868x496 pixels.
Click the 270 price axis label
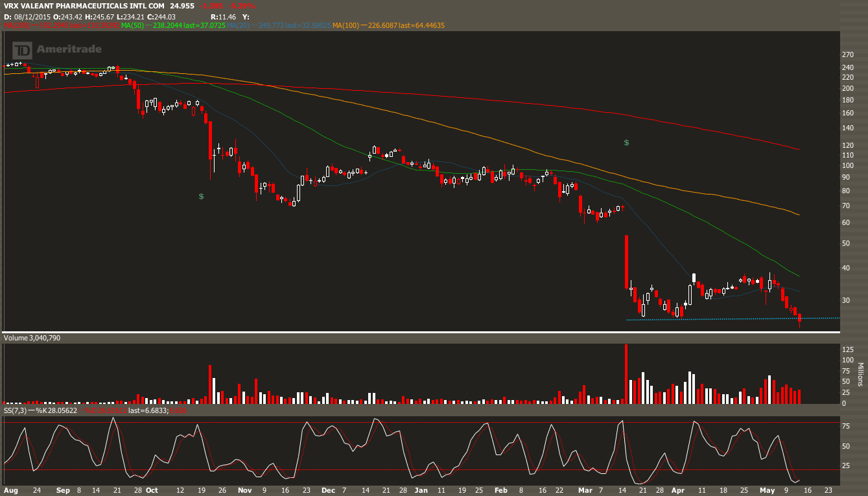[847, 54]
